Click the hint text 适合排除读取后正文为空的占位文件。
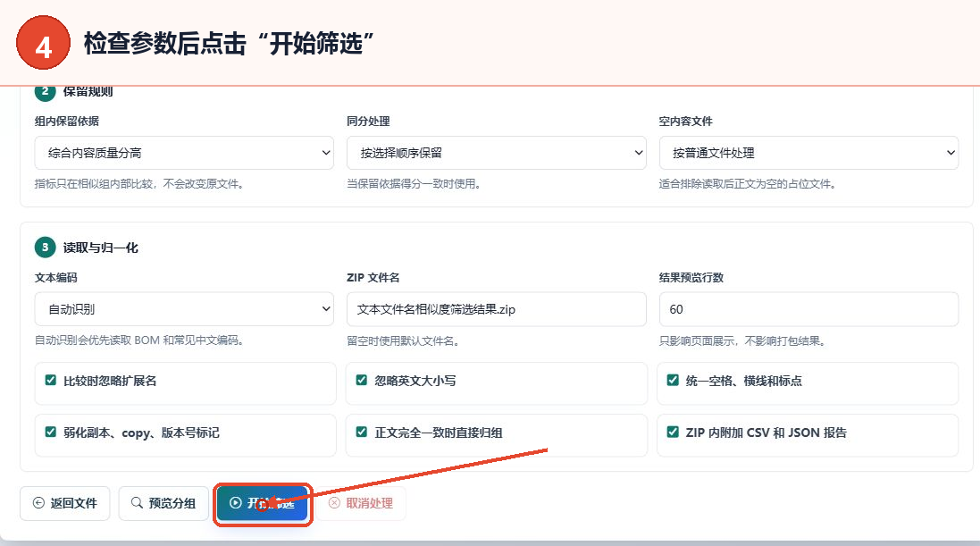 [x=748, y=184]
